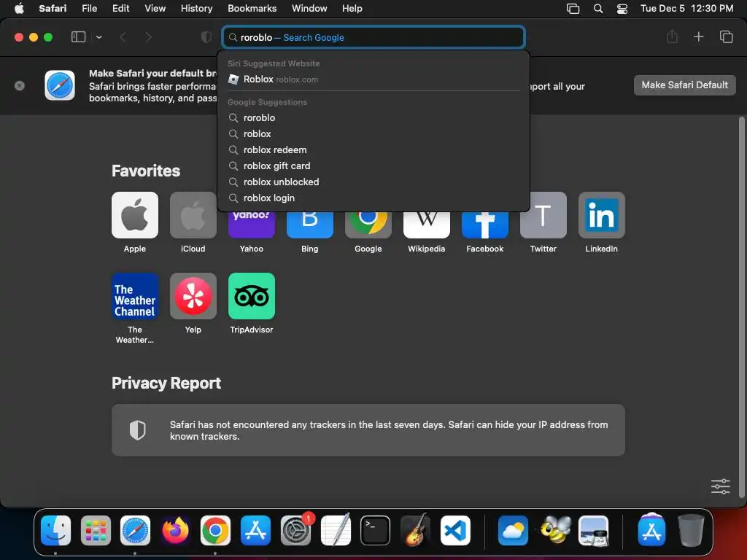Open the iCloud favorite tile
This screenshot has width=747, height=560.
pos(193,215)
